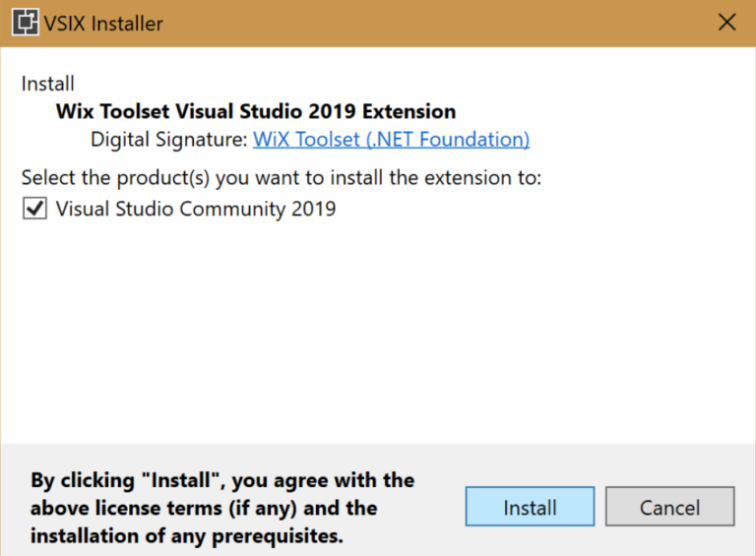Click the Install heading at top of dialog

(x=47, y=84)
